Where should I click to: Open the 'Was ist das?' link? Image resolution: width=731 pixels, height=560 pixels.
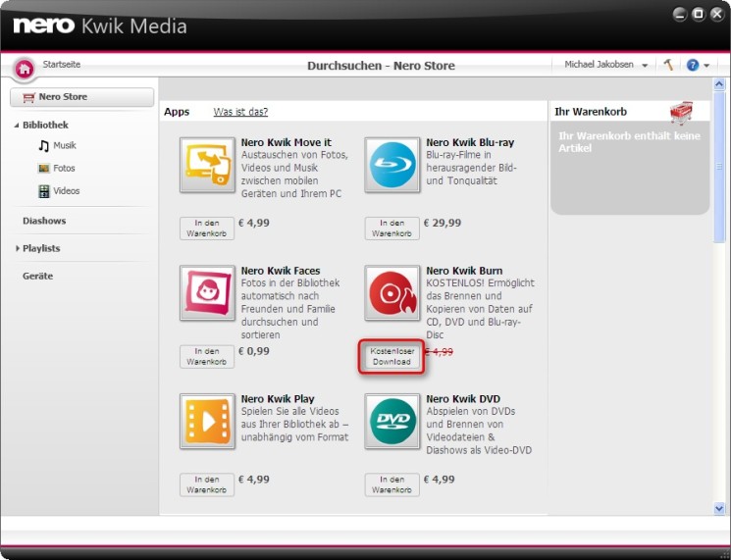[240, 112]
